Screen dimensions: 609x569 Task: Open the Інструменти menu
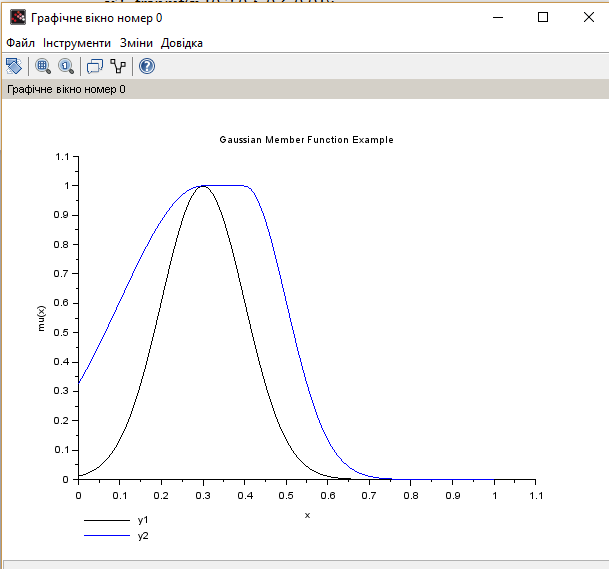tap(77, 43)
